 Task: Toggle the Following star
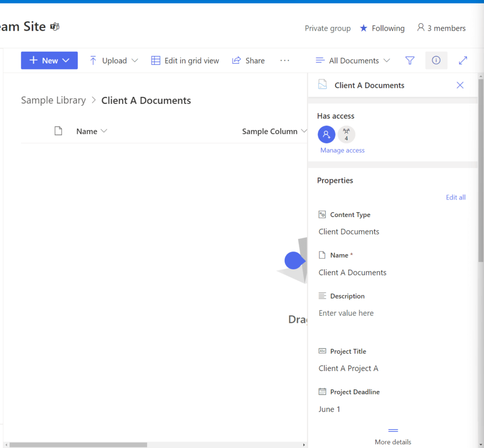(363, 28)
